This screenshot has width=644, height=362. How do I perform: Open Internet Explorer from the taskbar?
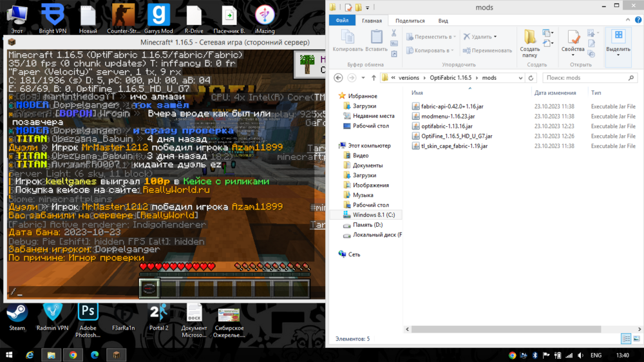pyautogui.click(x=30, y=355)
